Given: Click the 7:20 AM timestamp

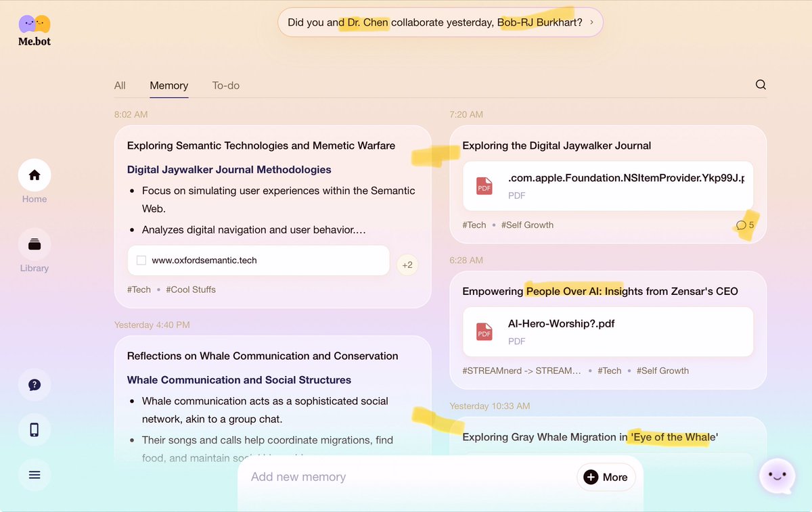Looking at the screenshot, I should click(x=466, y=114).
